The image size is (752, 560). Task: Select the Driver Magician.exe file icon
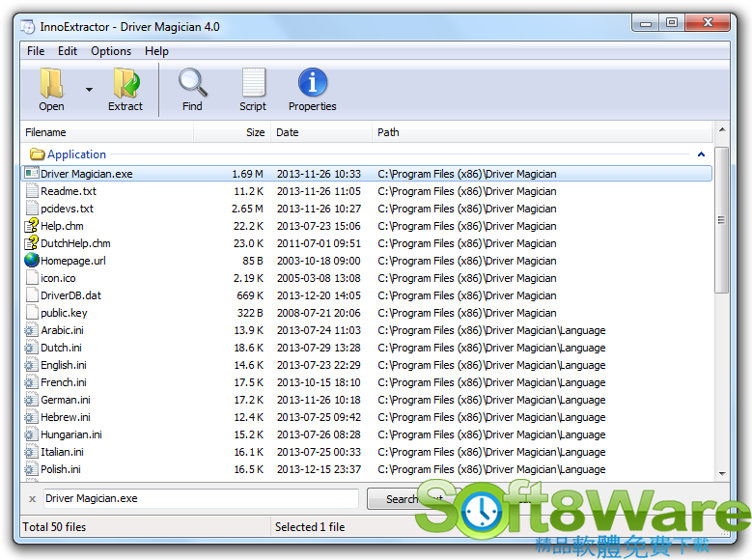click(32, 173)
